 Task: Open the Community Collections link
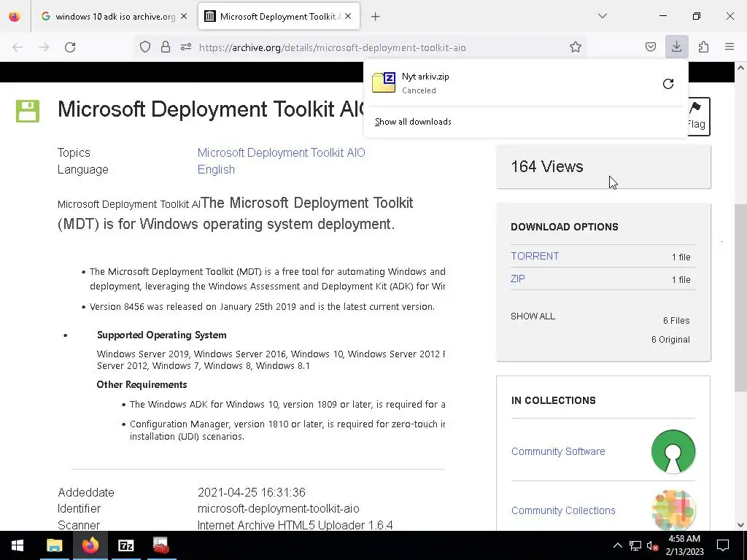(563, 510)
